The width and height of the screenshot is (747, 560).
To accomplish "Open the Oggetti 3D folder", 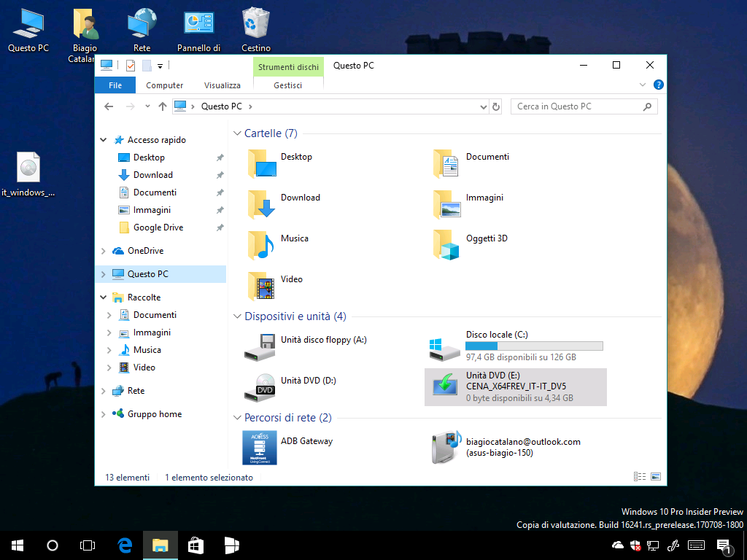I will coord(471,245).
